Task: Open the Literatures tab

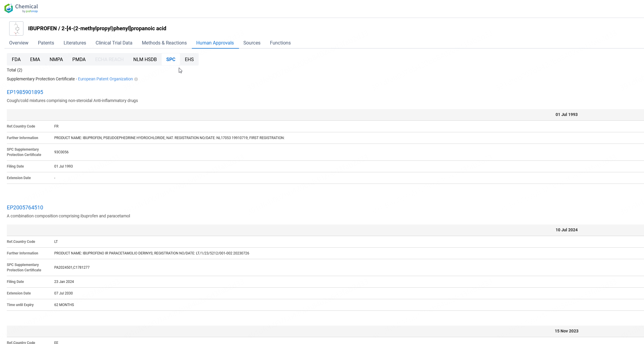Action: 75,43
